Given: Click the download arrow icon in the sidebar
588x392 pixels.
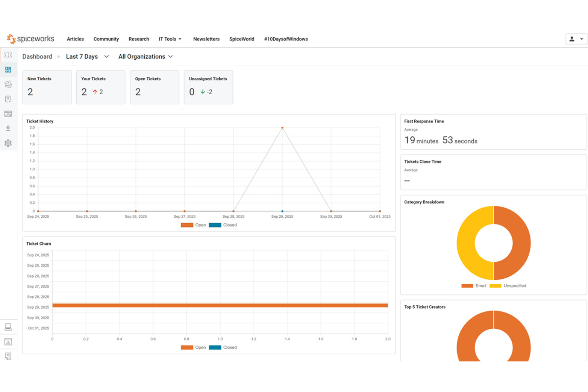Looking at the screenshot, I should 8,128.
